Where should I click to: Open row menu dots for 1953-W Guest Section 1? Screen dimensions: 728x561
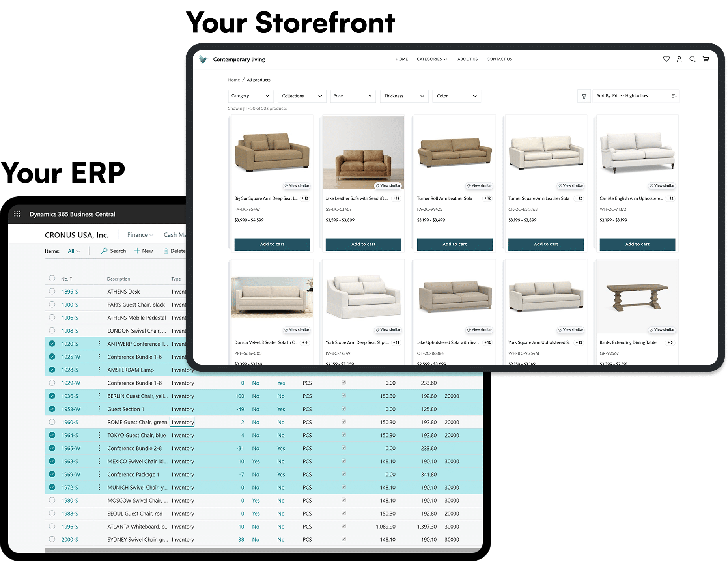click(x=99, y=409)
